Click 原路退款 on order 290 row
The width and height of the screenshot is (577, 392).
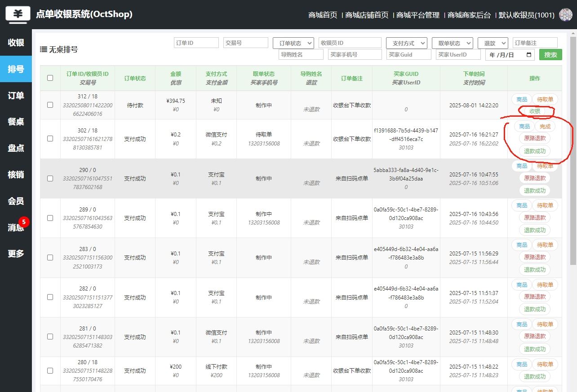point(535,178)
